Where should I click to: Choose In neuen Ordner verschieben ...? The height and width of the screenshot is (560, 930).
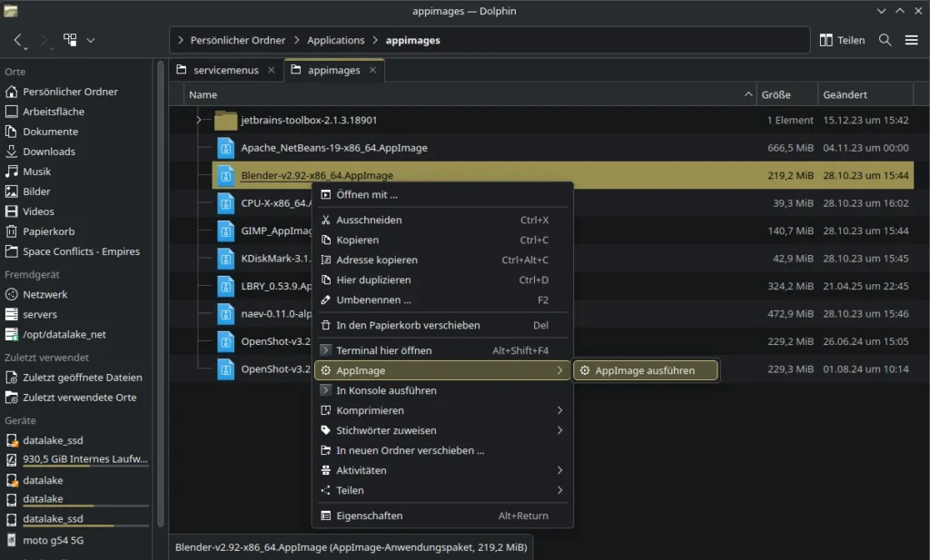click(442, 450)
